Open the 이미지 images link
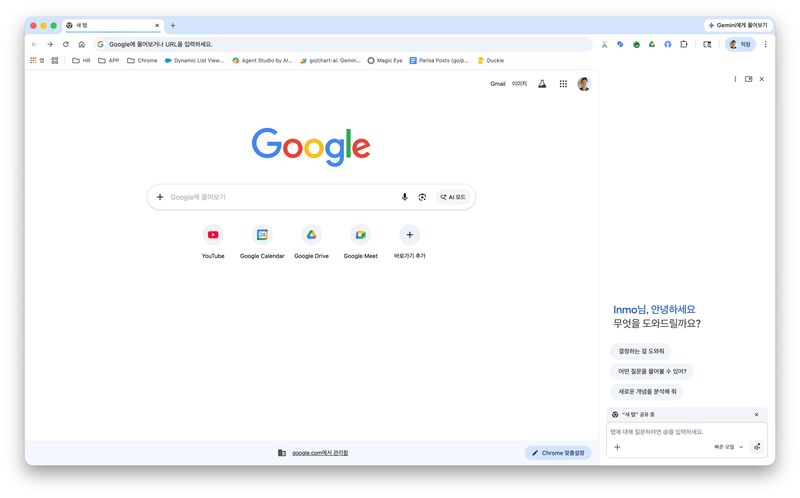Screen dimensions: 800x498 tap(519, 84)
